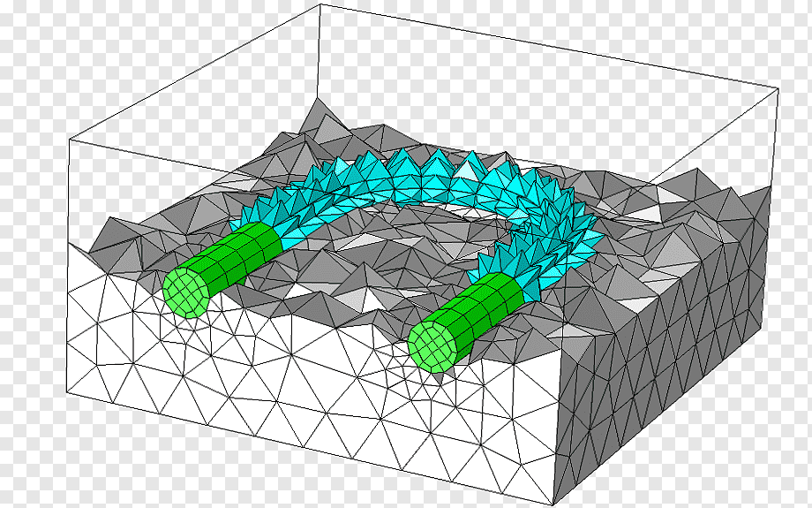Screen dimensions: 812x508
Task: Select the left green cylinder end cap
Action: pos(187,292)
